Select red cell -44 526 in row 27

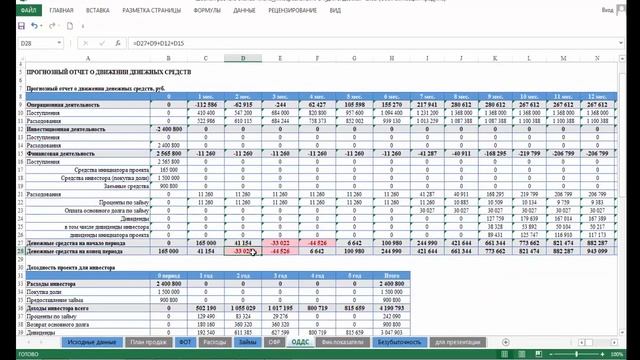tap(317, 243)
